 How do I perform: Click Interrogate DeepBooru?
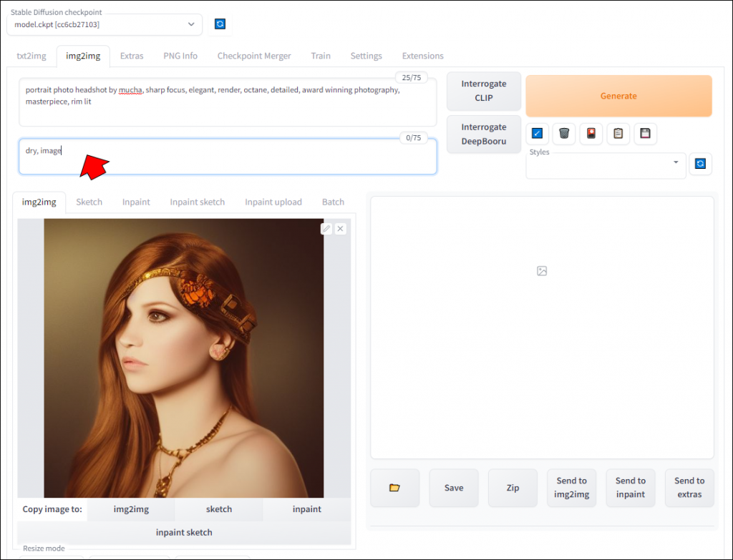click(483, 134)
